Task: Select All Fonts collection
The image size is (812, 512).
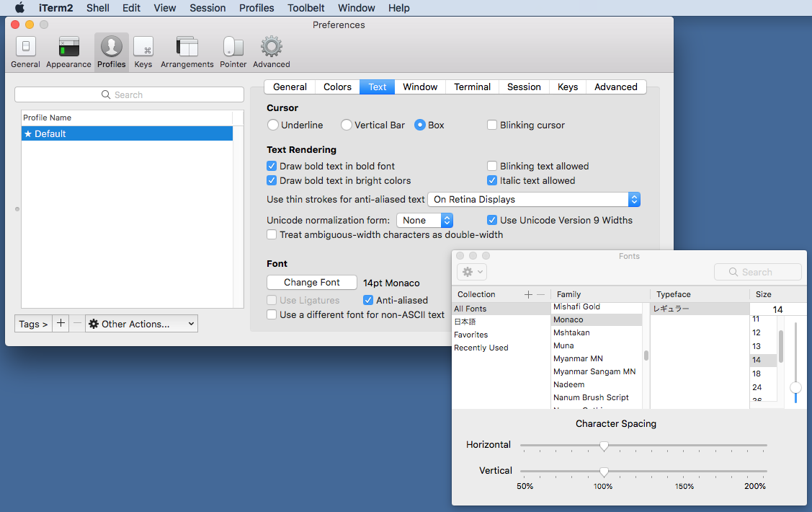Action: tap(499, 309)
